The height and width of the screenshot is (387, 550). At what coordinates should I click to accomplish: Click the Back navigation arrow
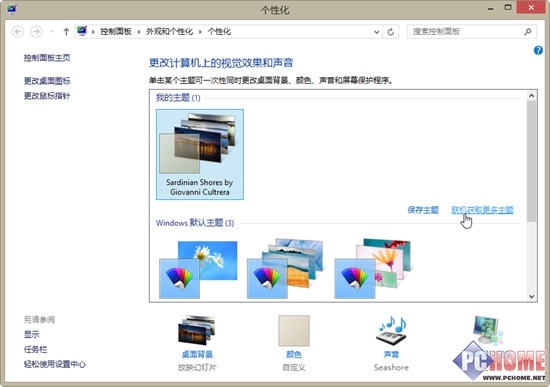pos(18,32)
